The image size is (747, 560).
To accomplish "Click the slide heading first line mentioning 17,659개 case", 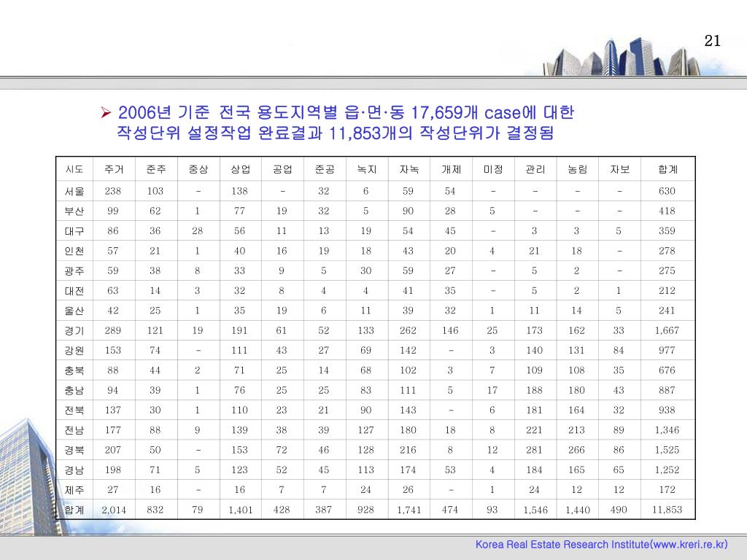I will click(346, 112).
